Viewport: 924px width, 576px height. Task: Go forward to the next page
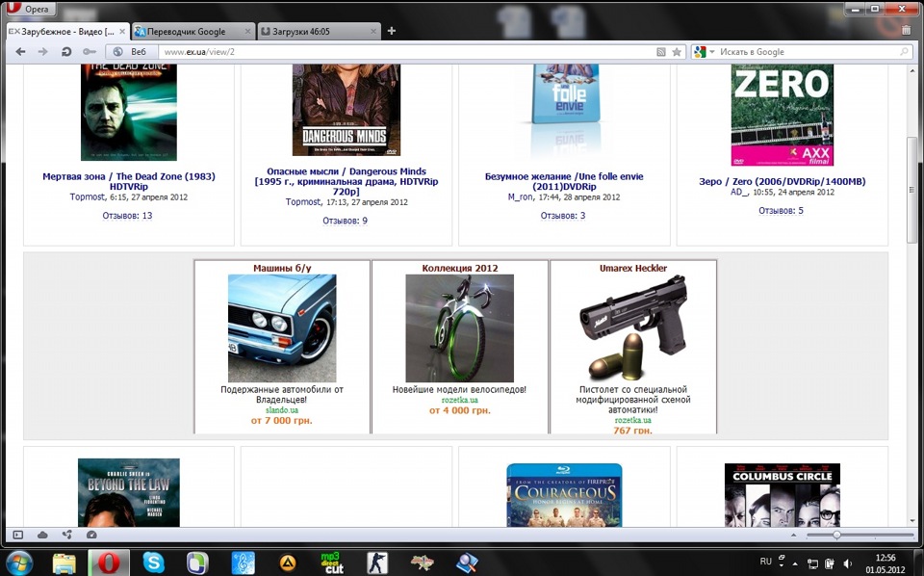pos(42,52)
